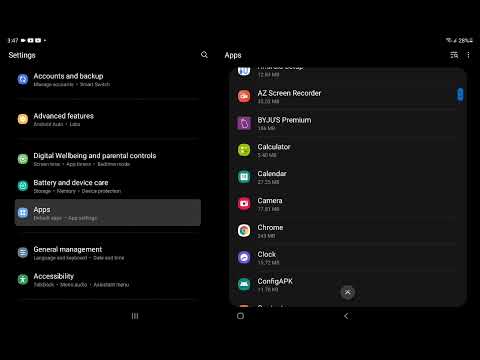480x360 pixels.
Task: Select the Apps settings entry label
Action: pyautogui.click(x=42, y=210)
